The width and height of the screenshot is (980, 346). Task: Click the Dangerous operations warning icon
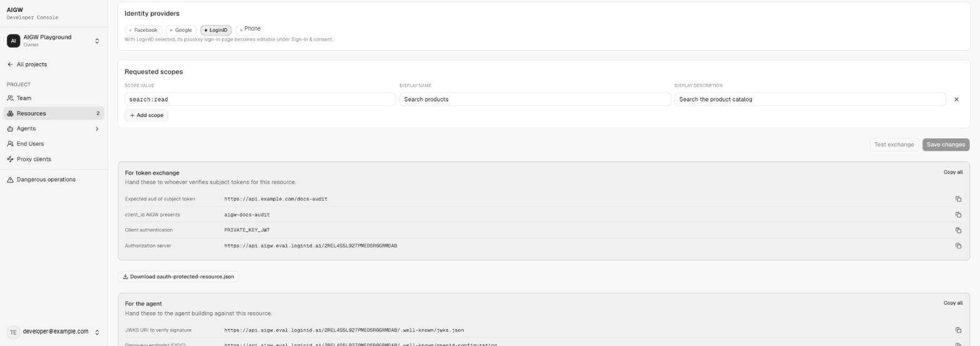tap(10, 180)
